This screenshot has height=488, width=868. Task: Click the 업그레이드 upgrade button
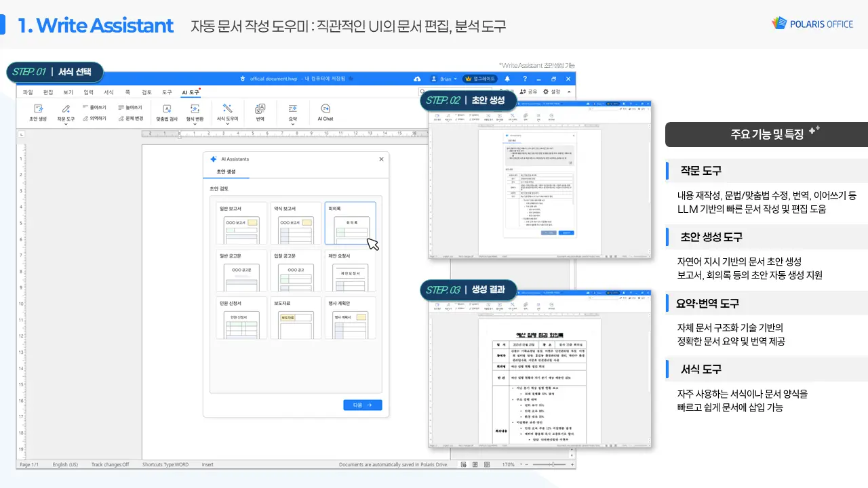pos(479,78)
